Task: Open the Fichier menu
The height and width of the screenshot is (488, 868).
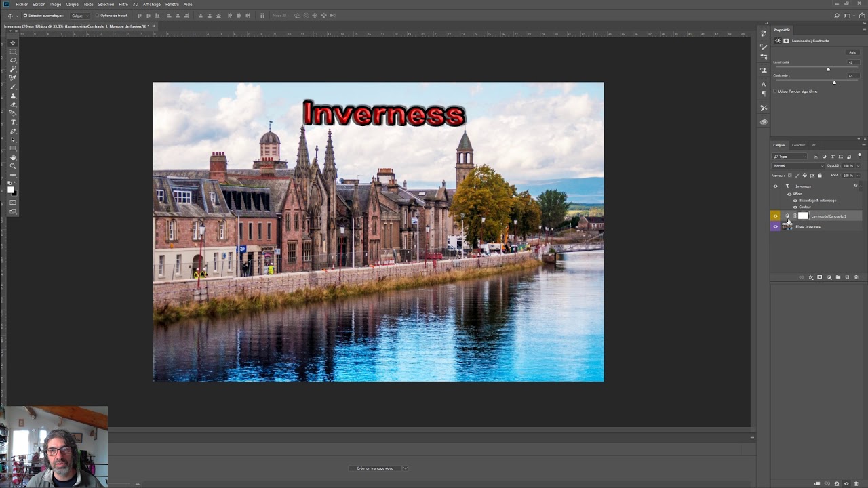Action: pyautogui.click(x=22, y=4)
